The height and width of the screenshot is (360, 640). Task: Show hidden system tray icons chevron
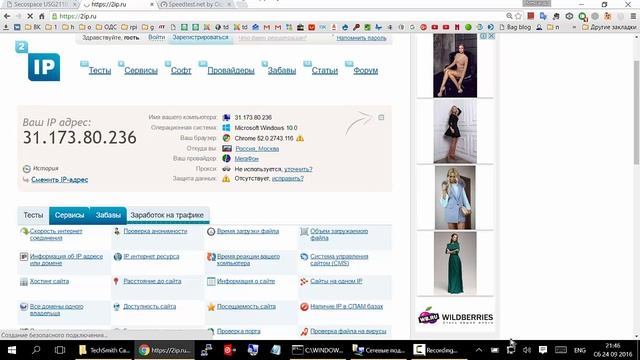pos(479,350)
